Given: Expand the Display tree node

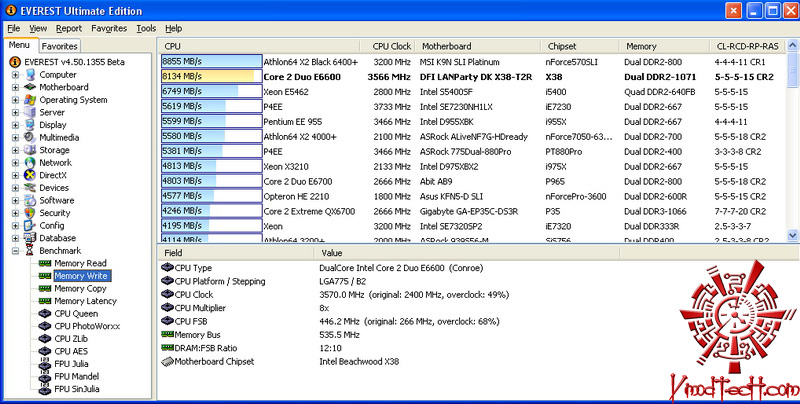Looking at the screenshot, I should (x=15, y=125).
